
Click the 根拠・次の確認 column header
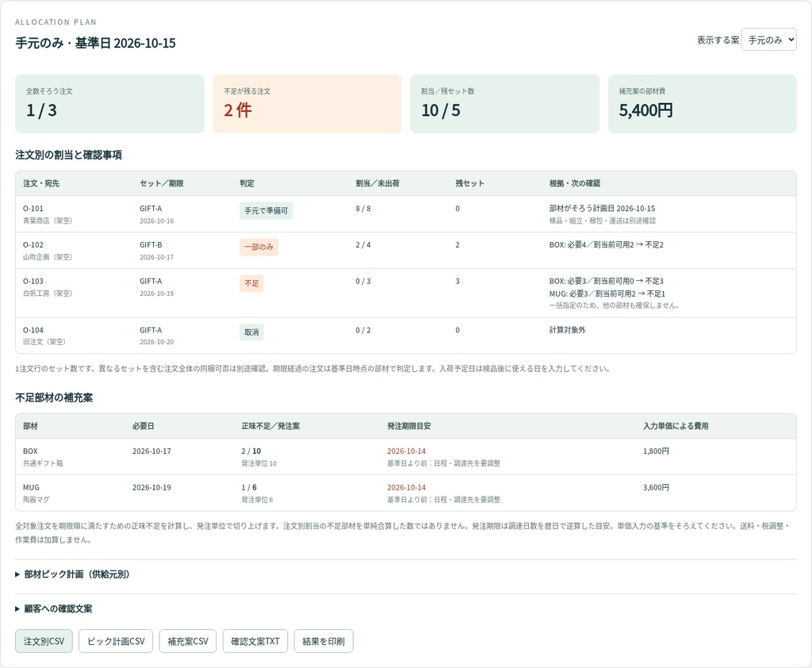tap(575, 183)
